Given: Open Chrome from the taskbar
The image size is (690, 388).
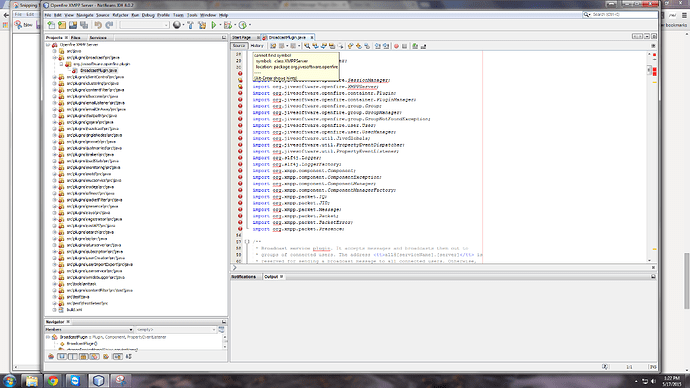Looking at the screenshot, I should (x=53, y=381).
